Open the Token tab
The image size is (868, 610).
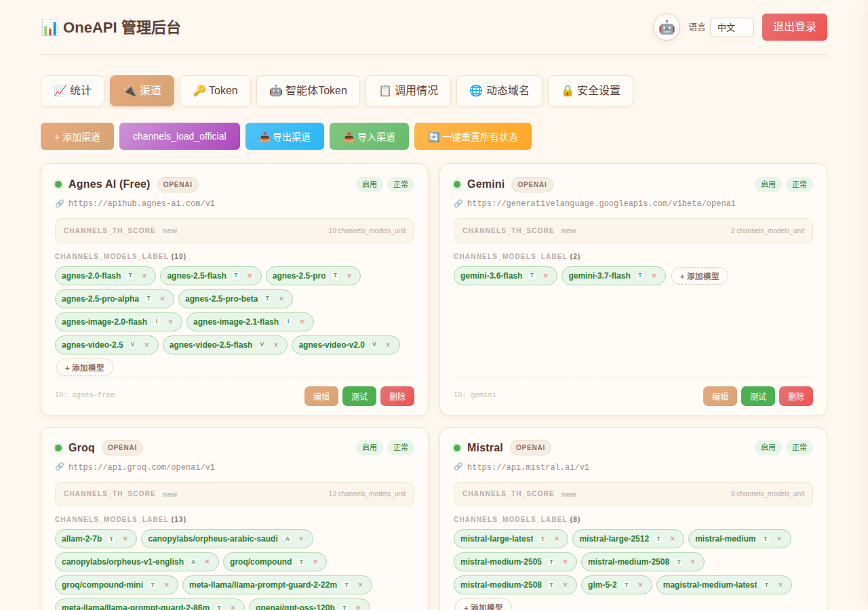(x=215, y=91)
